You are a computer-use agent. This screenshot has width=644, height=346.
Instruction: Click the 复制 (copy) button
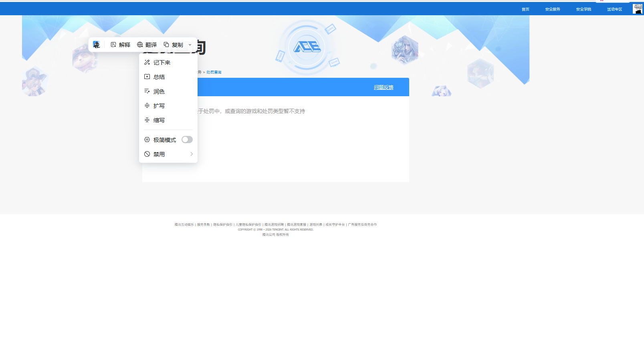[174, 45]
